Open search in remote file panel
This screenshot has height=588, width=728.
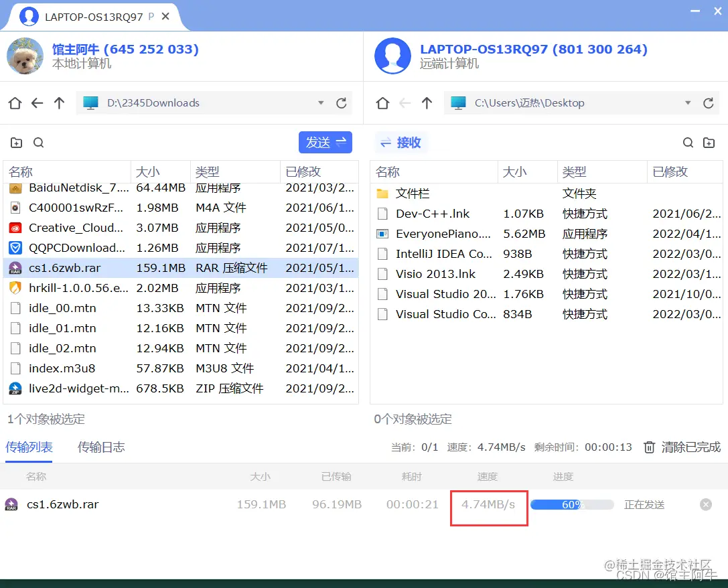pyautogui.click(x=688, y=143)
